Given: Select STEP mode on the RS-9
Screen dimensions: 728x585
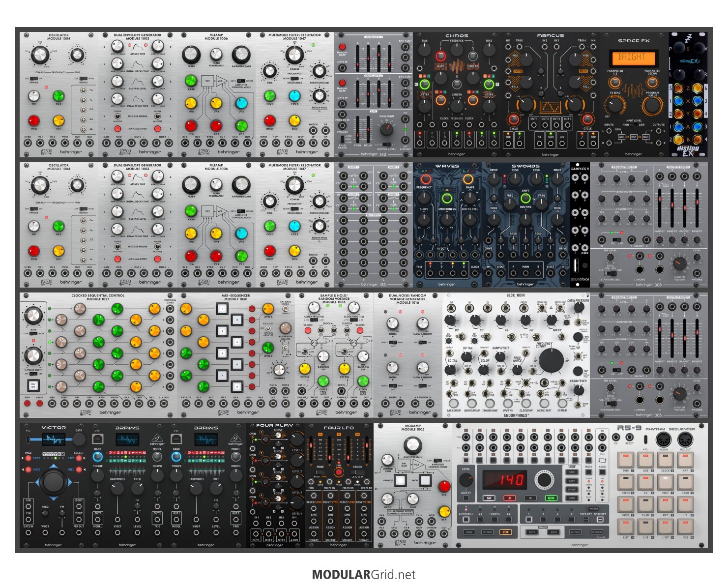Looking at the screenshot, I should (505, 532).
